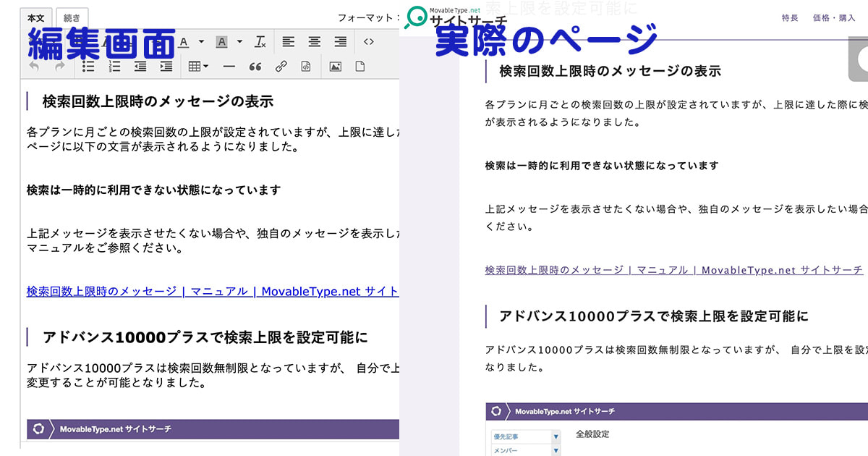
Task: Insert a hyperlink
Action: (281, 67)
